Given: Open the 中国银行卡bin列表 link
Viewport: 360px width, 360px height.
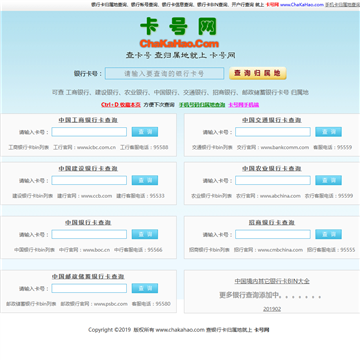Looking at the screenshot, I should coord(34,250).
